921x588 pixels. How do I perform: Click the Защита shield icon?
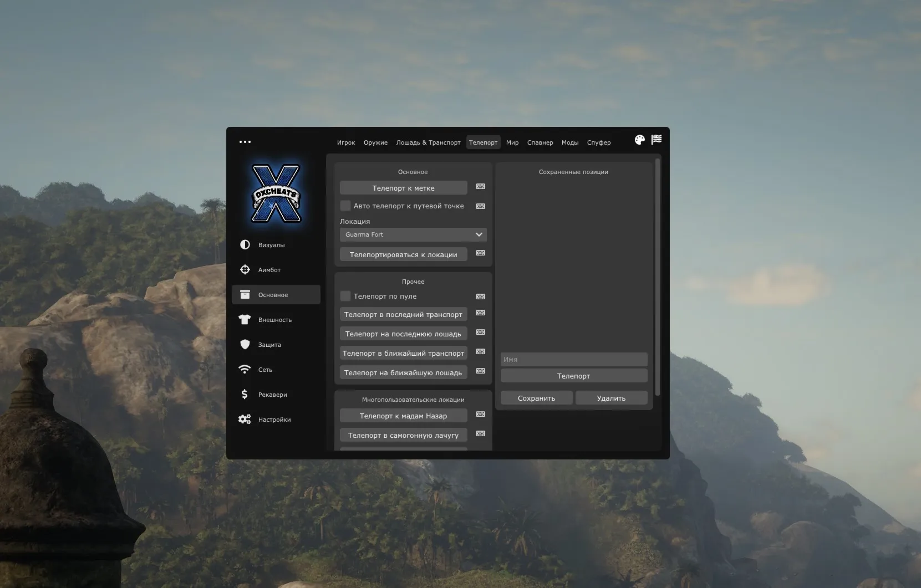coord(245,345)
